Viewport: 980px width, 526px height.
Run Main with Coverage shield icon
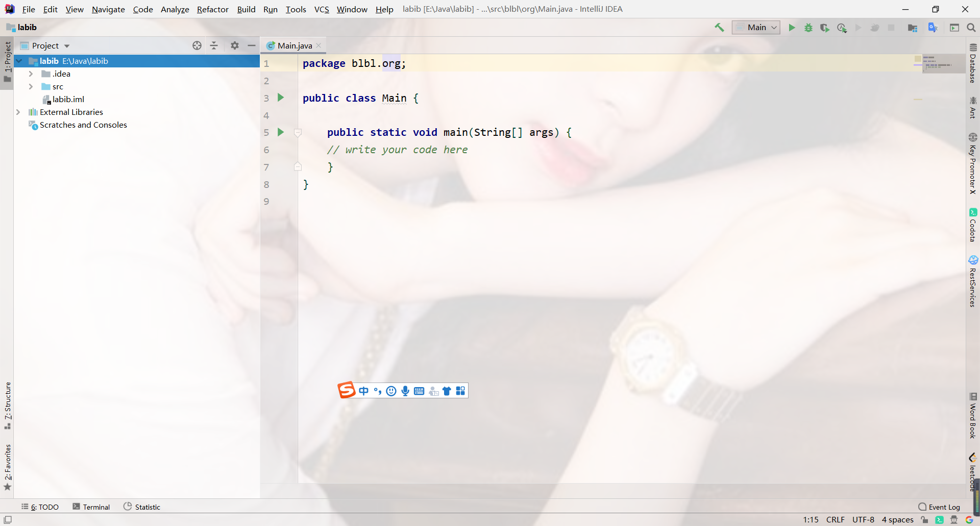[x=825, y=28]
